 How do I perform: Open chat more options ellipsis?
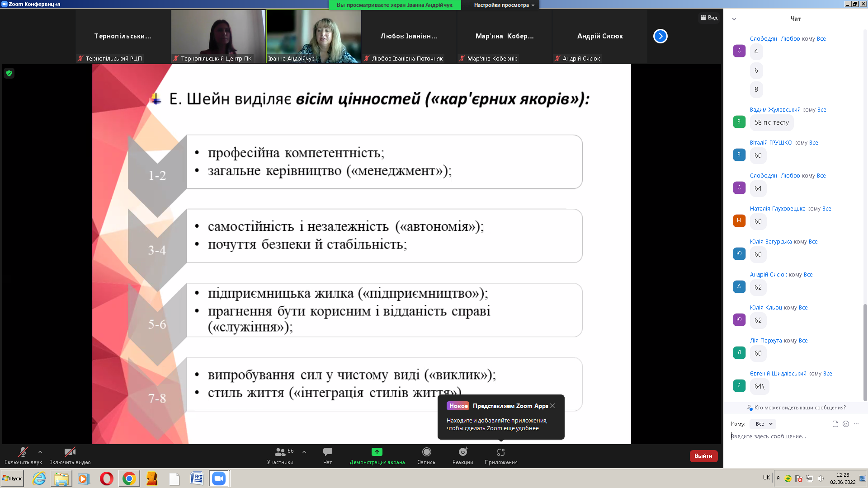click(856, 424)
